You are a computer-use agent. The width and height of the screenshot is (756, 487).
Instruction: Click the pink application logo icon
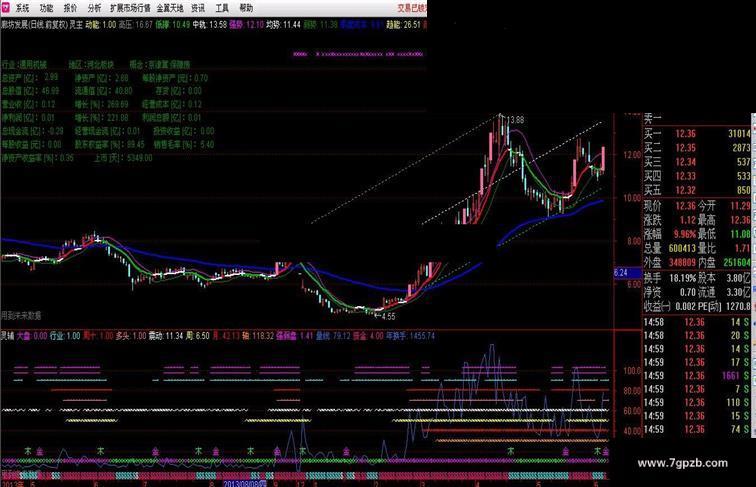[5, 7]
